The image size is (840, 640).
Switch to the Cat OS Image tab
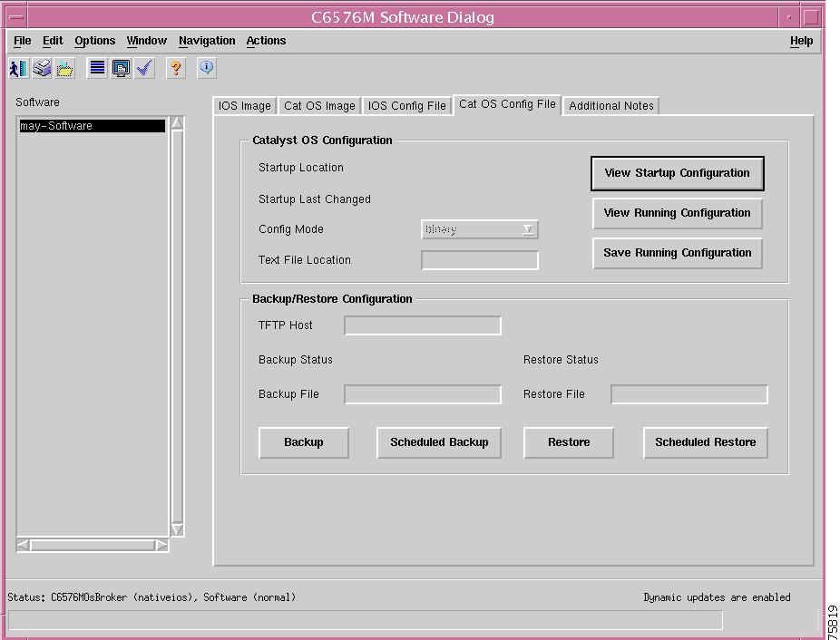pos(320,106)
